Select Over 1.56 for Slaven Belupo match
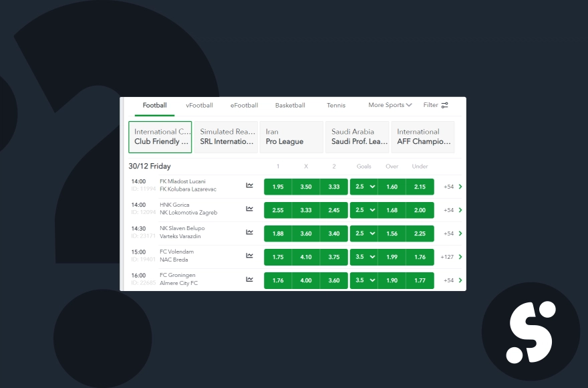The image size is (588, 388). (392, 233)
